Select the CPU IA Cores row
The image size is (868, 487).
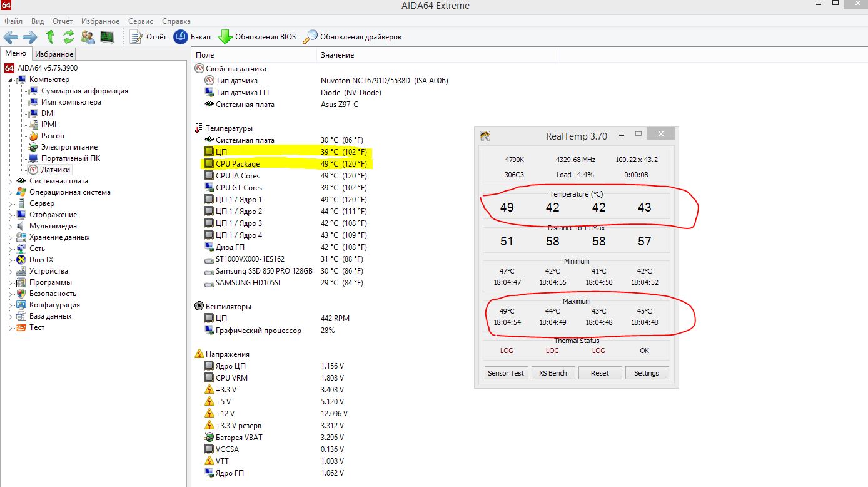(285, 176)
